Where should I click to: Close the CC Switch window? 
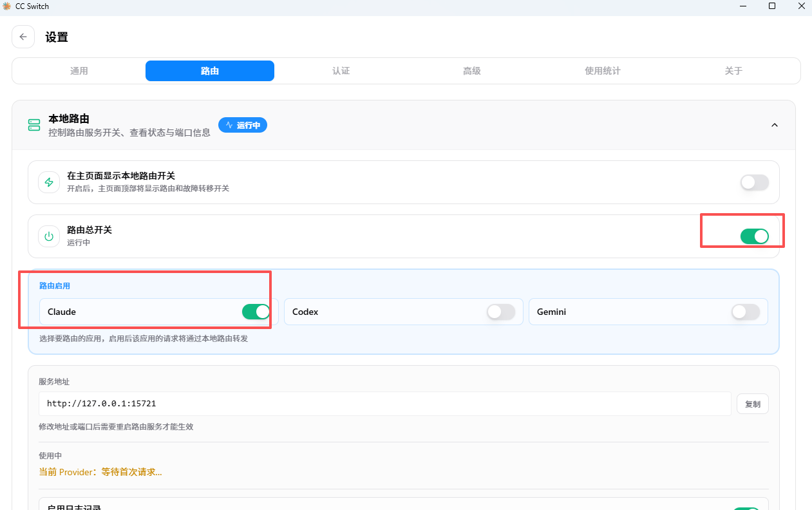(800, 6)
